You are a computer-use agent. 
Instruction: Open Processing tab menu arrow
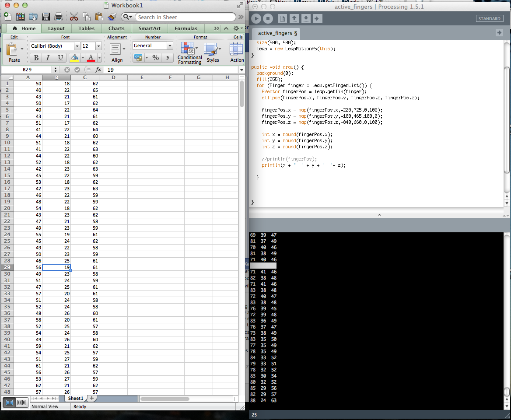499,32
